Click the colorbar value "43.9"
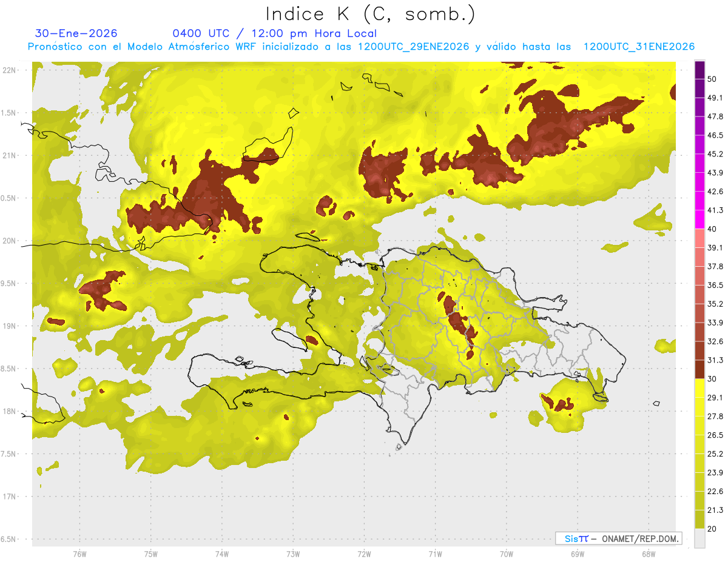Image resolution: width=728 pixels, height=562 pixels. (715, 173)
